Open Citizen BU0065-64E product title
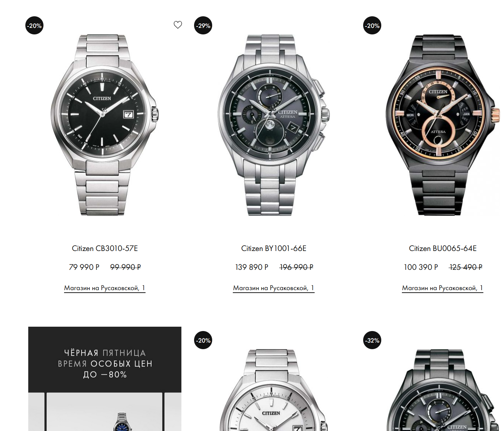 [443, 248]
